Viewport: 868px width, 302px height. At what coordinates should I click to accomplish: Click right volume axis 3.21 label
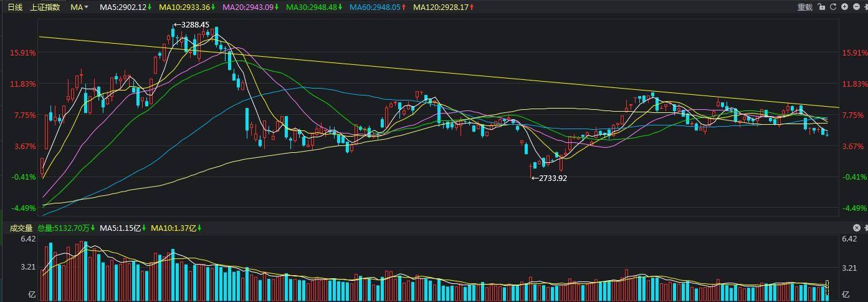click(849, 268)
